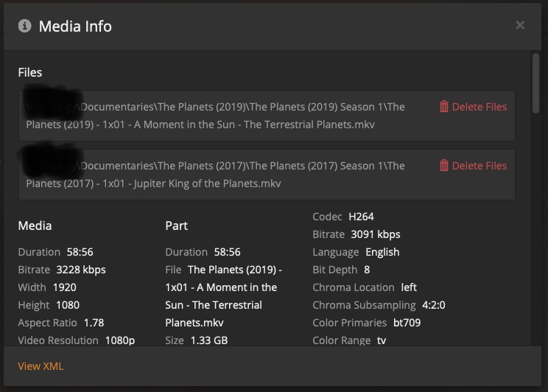This screenshot has height=392, width=548.
Task: Click the dialog's vertical scrollbar thumb
Action: click(x=536, y=74)
